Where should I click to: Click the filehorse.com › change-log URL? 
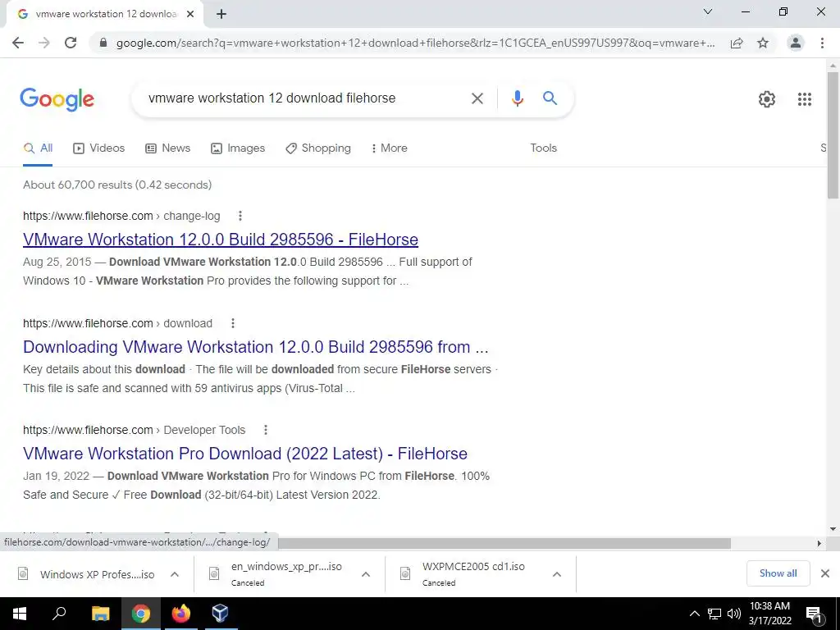point(121,216)
